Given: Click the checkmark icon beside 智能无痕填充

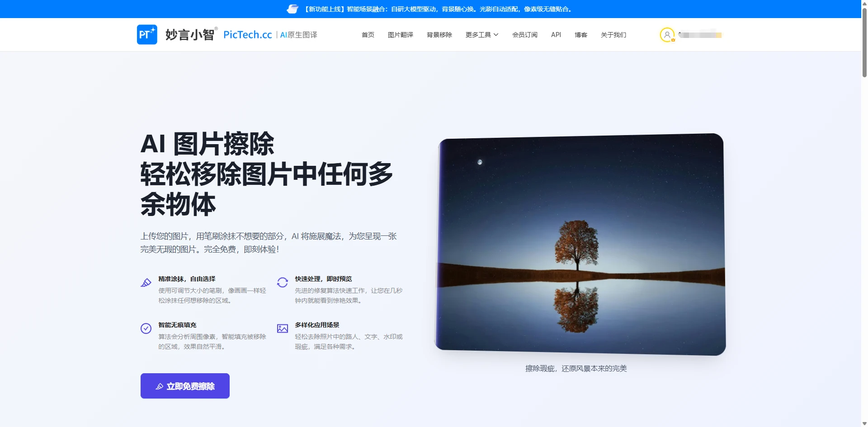Looking at the screenshot, I should (x=146, y=328).
